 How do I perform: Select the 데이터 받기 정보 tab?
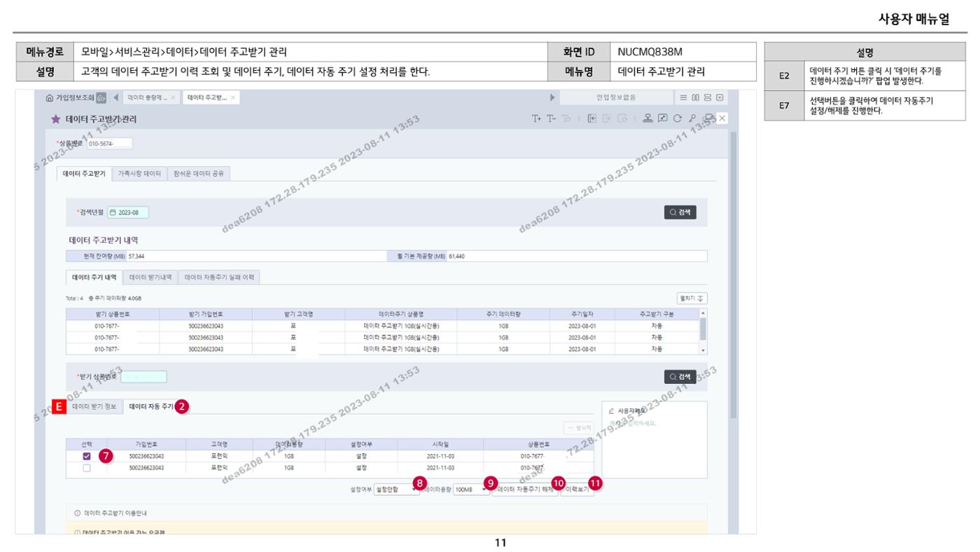click(x=94, y=406)
